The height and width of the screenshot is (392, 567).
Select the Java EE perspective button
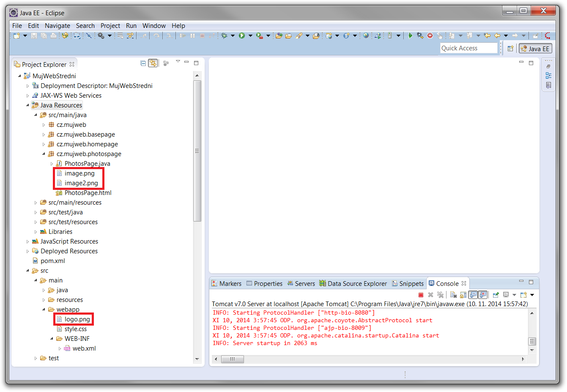(535, 49)
